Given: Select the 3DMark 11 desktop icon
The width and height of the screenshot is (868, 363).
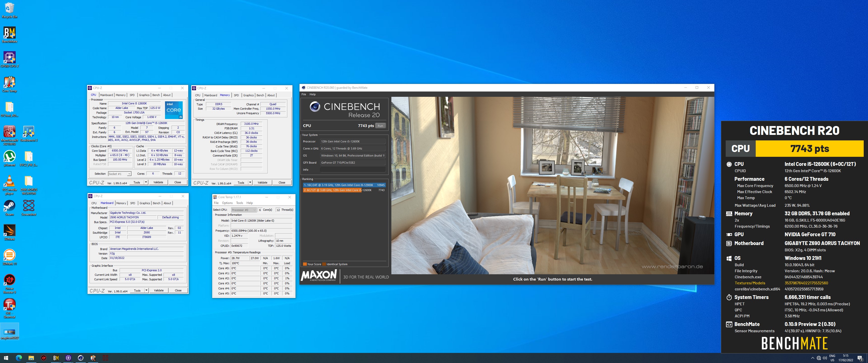Looking at the screenshot, I should pyautogui.click(x=9, y=257).
